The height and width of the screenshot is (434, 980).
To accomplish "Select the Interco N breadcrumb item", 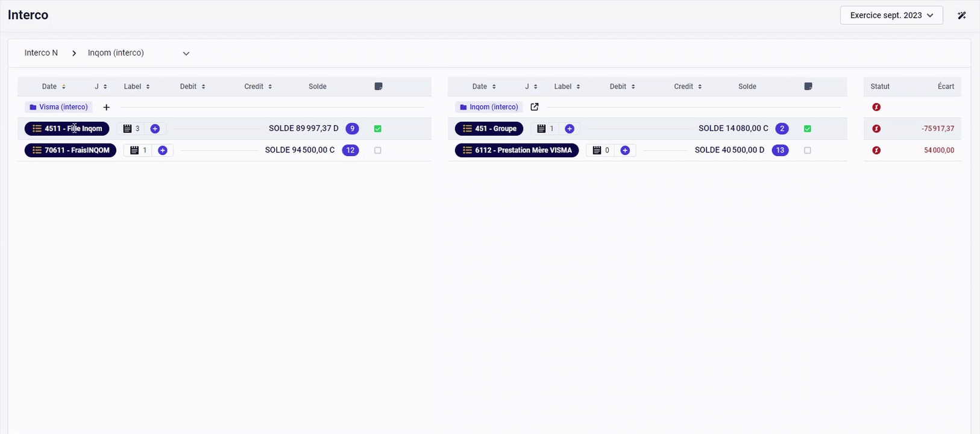I will click(x=41, y=53).
